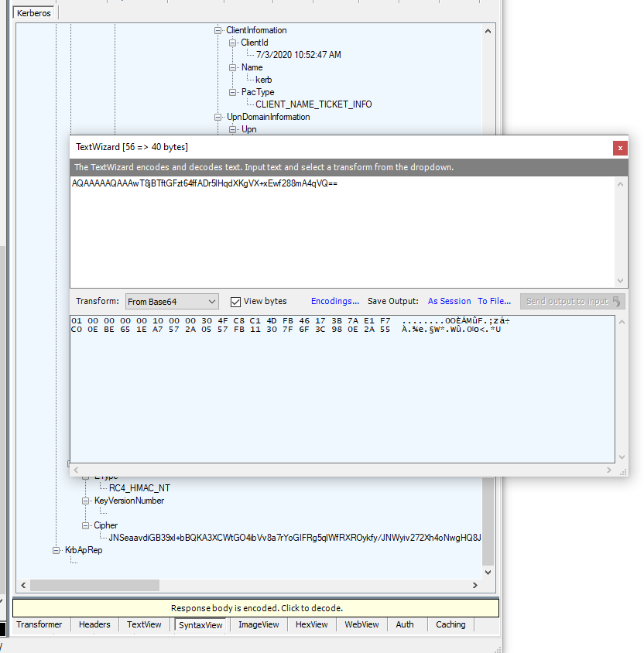The image size is (644, 653).
Task: Open the Headers tab
Action: (x=94, y=624)
